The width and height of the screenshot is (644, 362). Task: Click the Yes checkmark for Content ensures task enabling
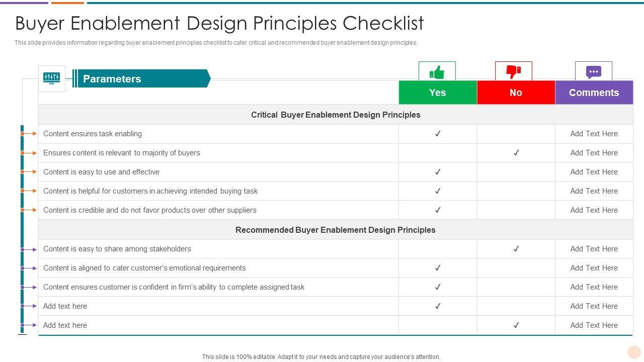click(x=438, y=134)
